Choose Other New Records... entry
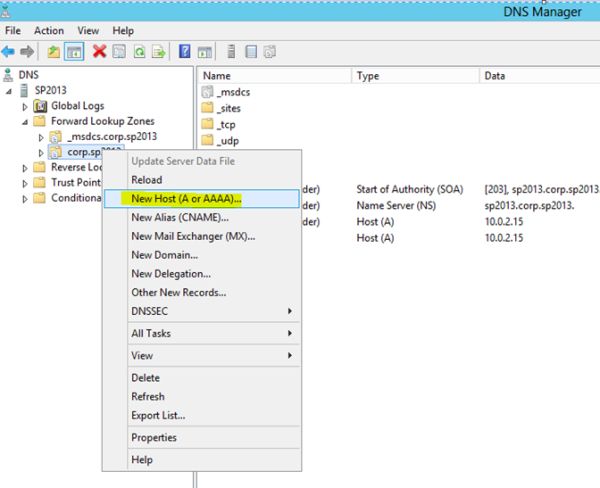The image size is (600, 488). [202, 292]
